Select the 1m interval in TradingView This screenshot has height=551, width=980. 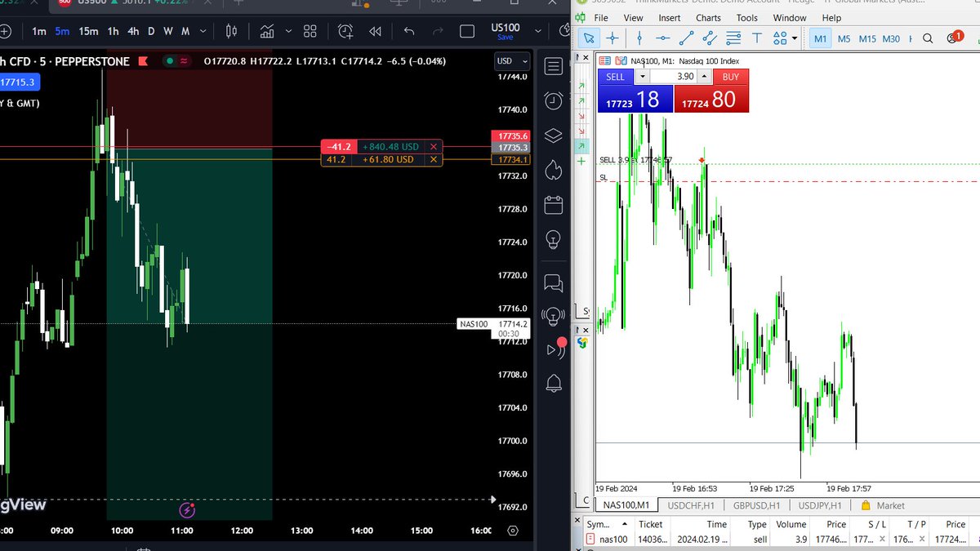38,32
